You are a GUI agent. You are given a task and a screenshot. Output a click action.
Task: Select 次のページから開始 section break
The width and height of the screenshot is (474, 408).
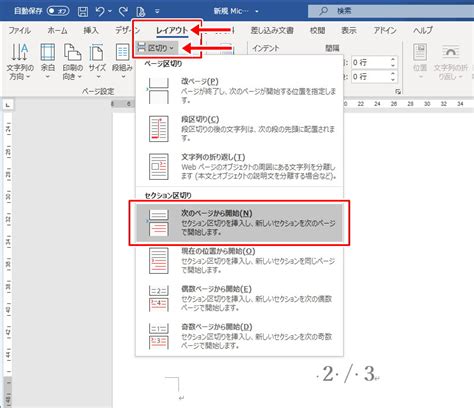(239, 223)
